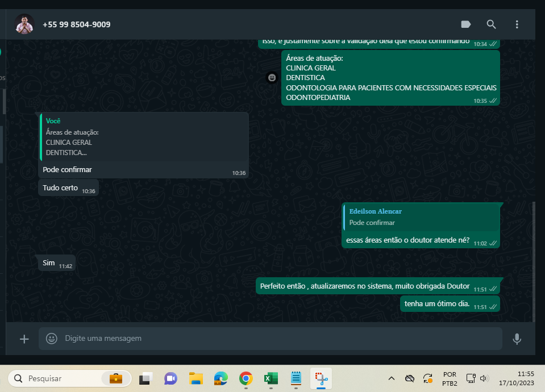Open File Explorer from the taskbar

point(196,378)
